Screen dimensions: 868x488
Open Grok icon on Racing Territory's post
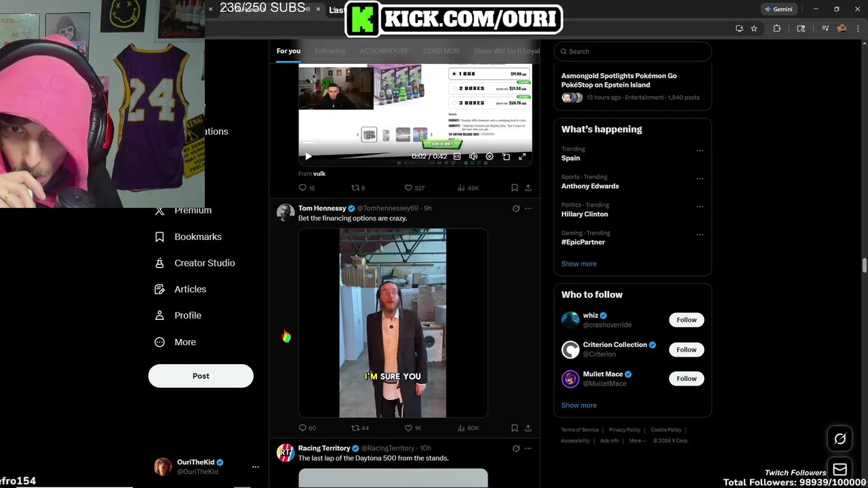point(516,448)
